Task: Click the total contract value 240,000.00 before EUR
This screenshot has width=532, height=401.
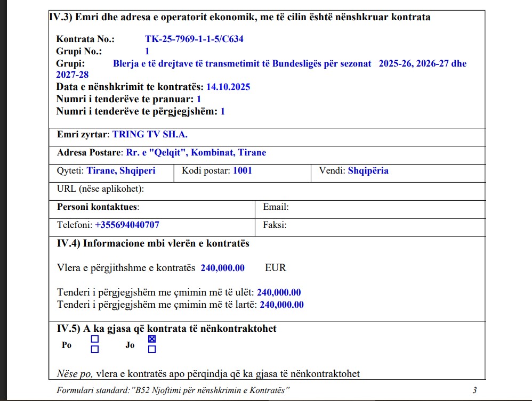Action: (x=222, y=268)
